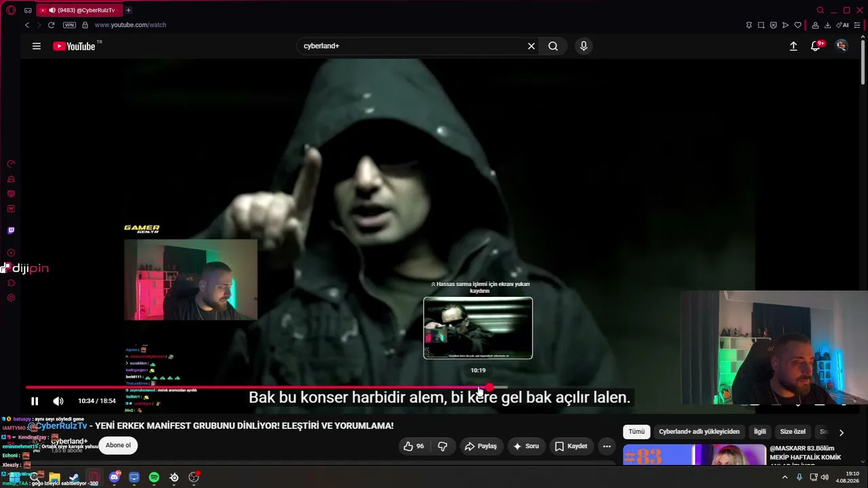Open more video actions menu

pyautogui.click(x=607, y=446)
